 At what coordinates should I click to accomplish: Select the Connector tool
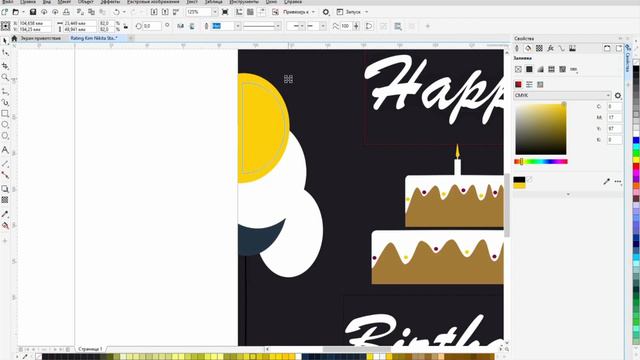pyautogui.click(x=5, y=175)
